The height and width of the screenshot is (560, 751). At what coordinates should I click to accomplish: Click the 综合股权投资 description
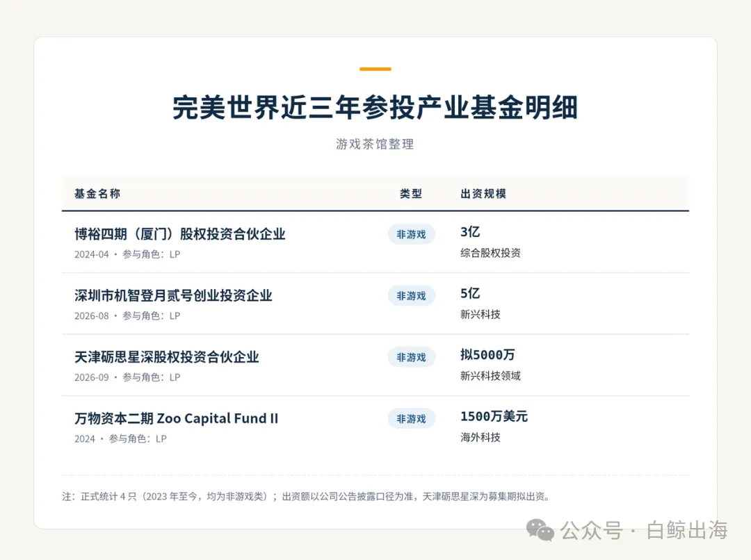click(x=490, y=253)
